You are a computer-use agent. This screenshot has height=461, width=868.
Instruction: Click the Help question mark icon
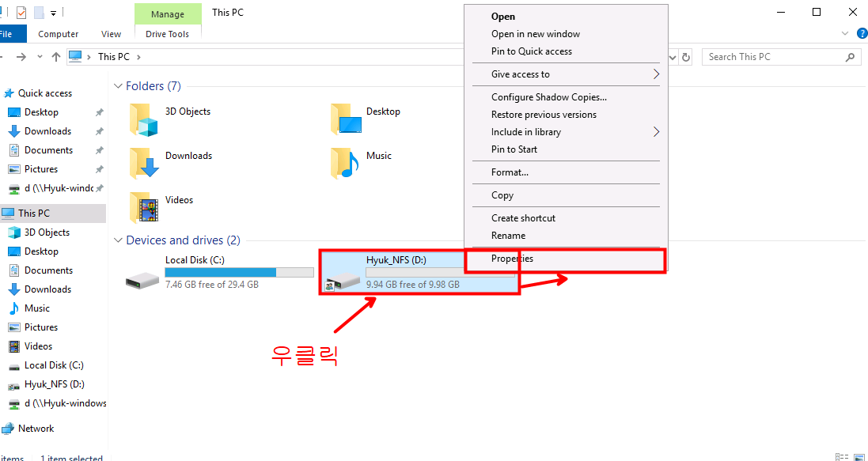tap(862, 34)
